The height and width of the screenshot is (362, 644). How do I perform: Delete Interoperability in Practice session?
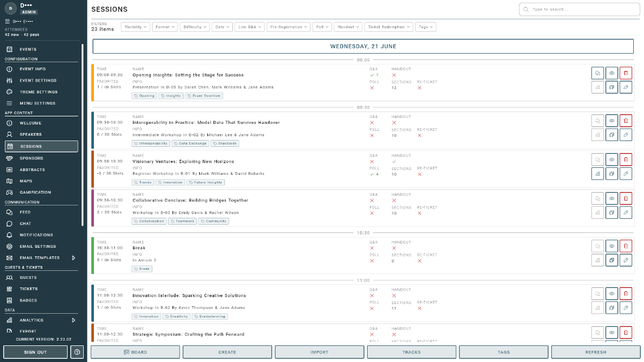(626, 121)
